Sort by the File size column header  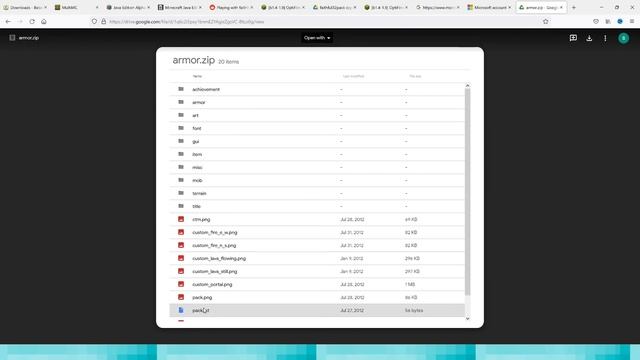pyautogui.click(x=415, y=76)
